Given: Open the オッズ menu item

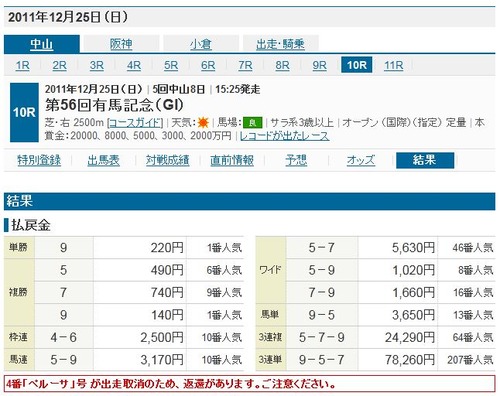Looking at the screenshot, I should pyautogui.click(x=361, y=160).
